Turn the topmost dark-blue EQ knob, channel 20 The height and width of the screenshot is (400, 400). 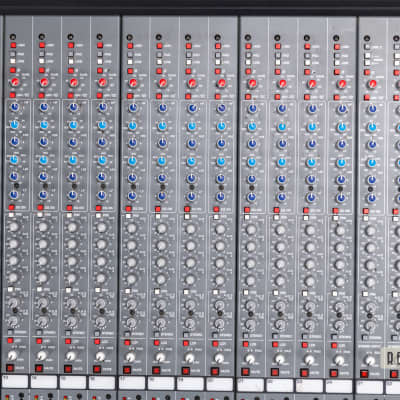click(221, 108)
